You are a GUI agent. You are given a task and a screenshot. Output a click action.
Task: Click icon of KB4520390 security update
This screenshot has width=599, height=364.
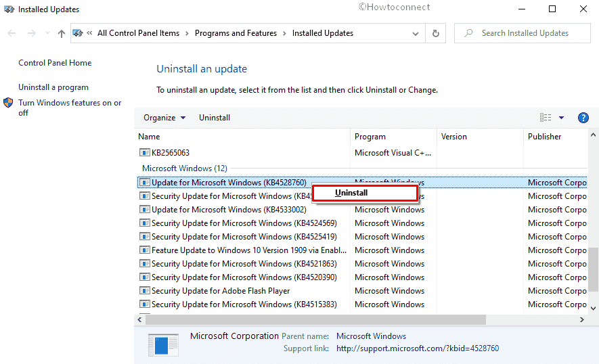pos(144,277)
